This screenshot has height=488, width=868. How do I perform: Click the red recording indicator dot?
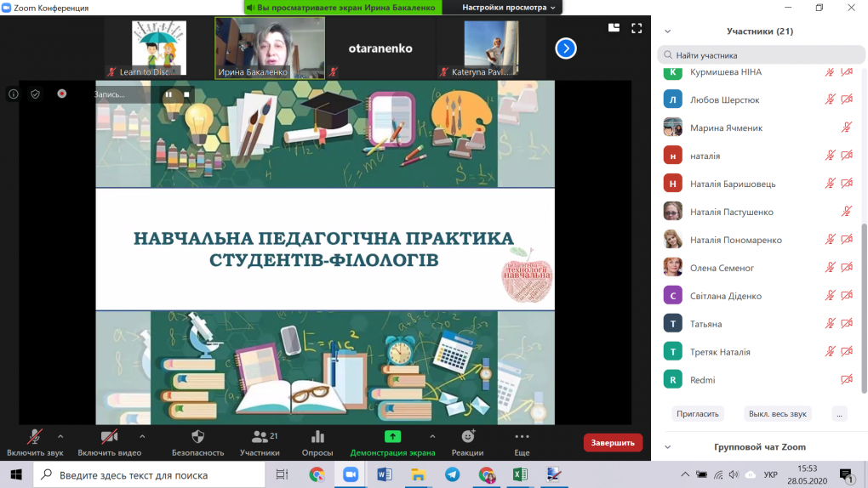point(62,94)
